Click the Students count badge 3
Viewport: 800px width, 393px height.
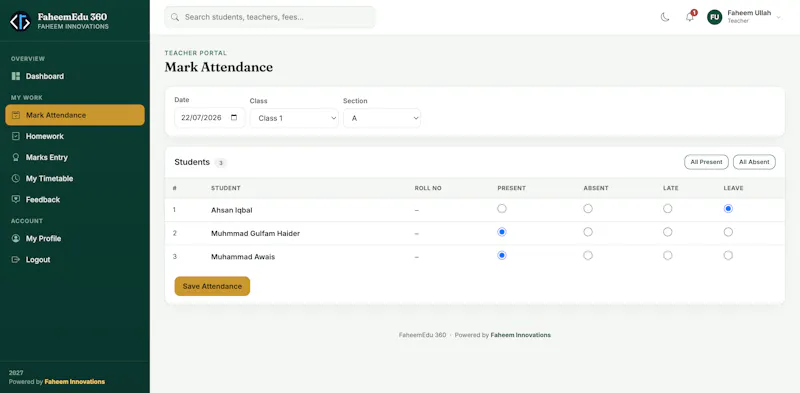pos(220,163)
